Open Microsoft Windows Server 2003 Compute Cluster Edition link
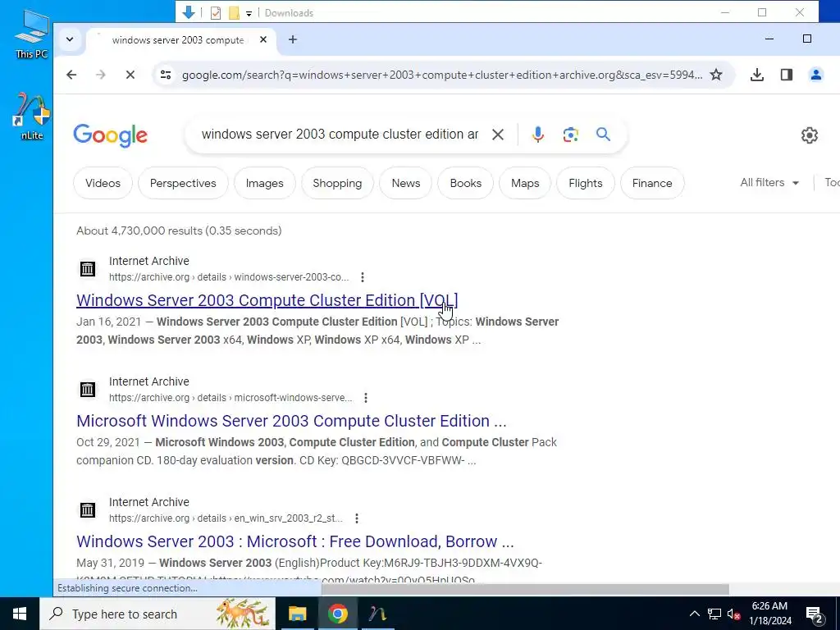The image size is (840, 630). click(291, 421)
